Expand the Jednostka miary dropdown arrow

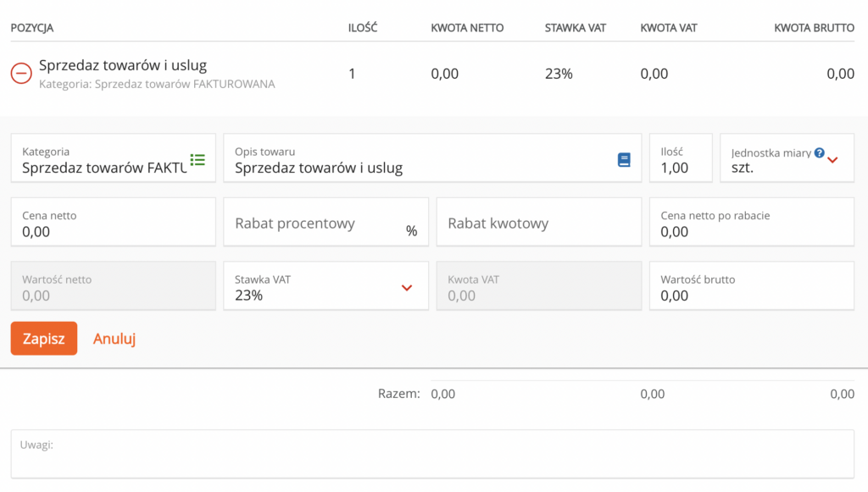[x=832, y=160]
